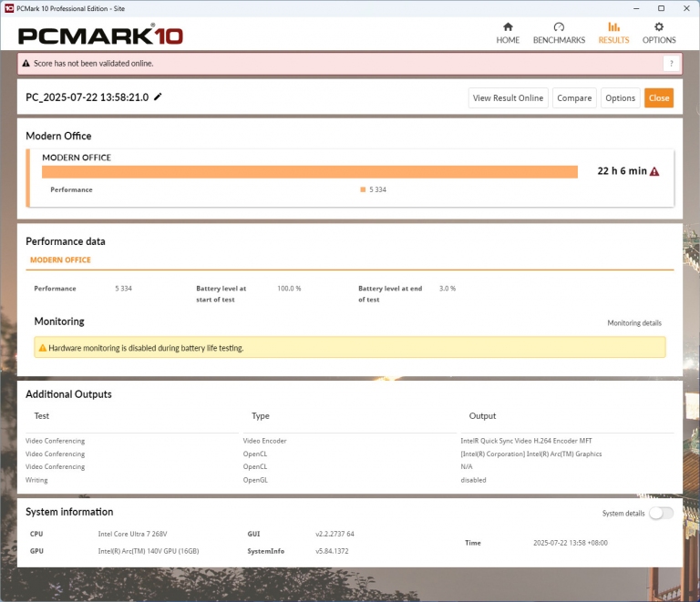Click the orange Modern Office score bar

[x=309, y=172]
